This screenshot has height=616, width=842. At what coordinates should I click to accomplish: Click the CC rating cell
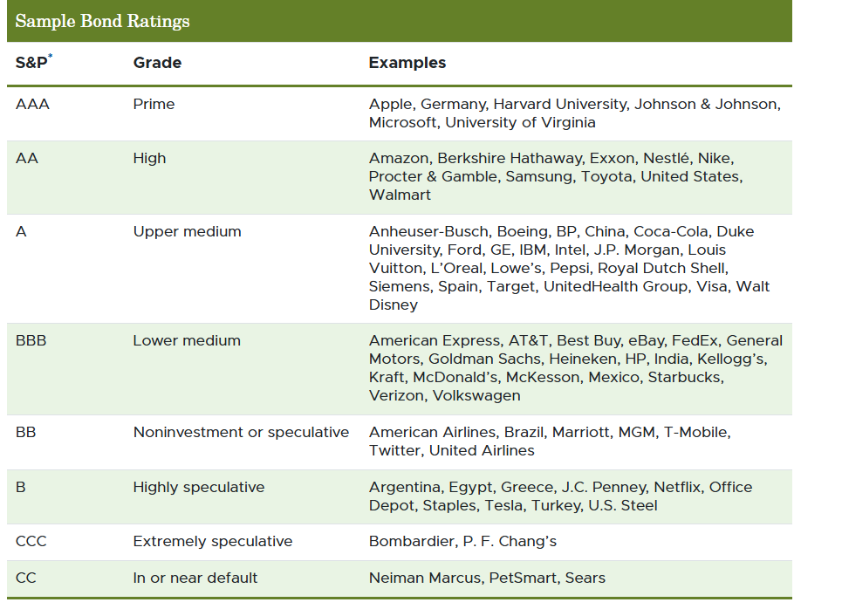26,578
